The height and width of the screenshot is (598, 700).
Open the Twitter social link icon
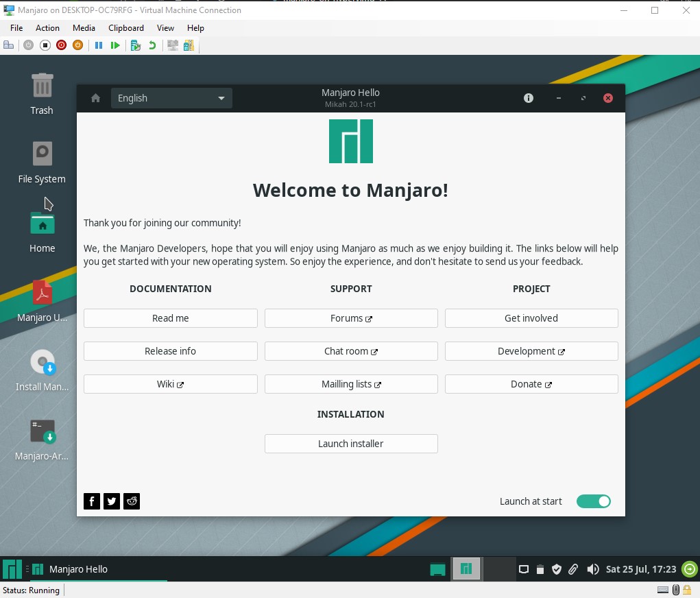point(112,501)
